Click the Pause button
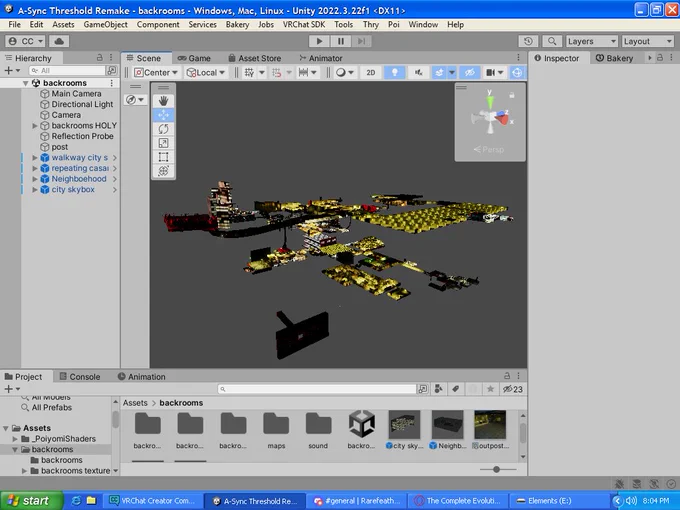Image resolution: width=680 pixels, height=510 pixels. pos(340,41)
